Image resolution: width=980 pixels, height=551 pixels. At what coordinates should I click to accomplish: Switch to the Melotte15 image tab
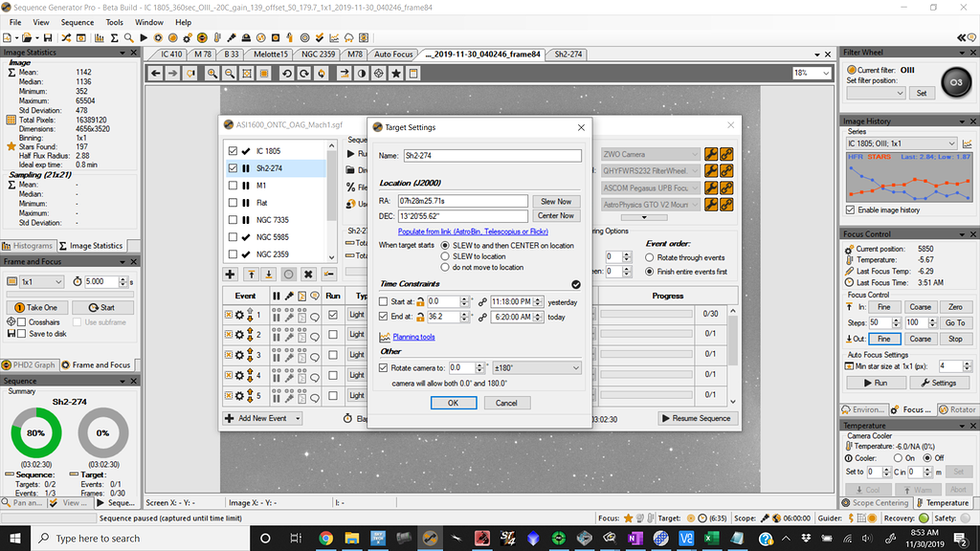(270, 55)
